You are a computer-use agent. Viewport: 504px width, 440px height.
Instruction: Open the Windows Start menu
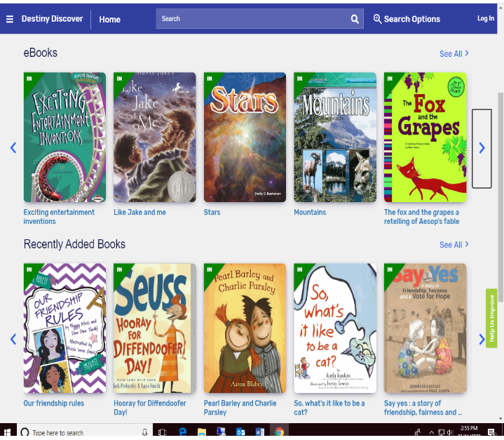(8, 432)
